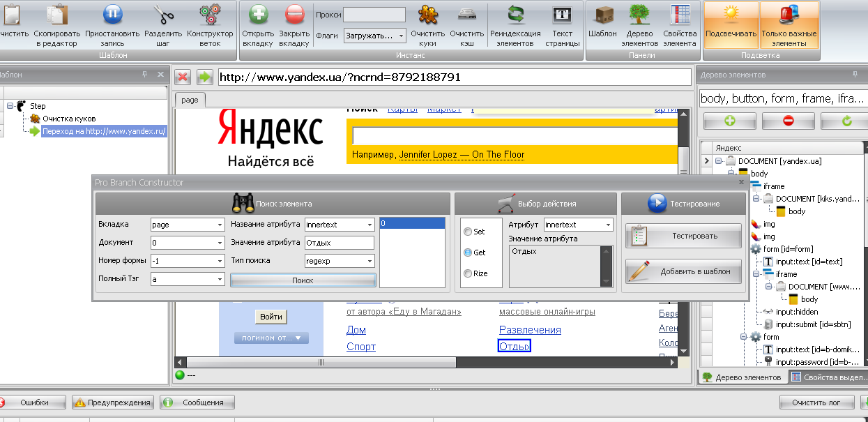The width and height of the screenshot is (868, 422).
Task: Open Спорт link on page
Action: click(361, 347)
